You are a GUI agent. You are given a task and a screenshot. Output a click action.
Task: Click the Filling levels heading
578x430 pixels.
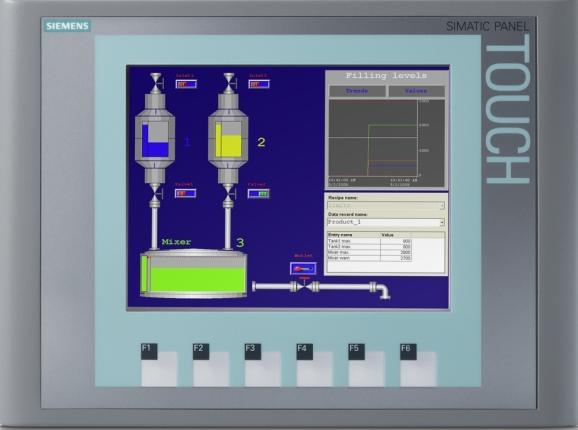[386, 76]
